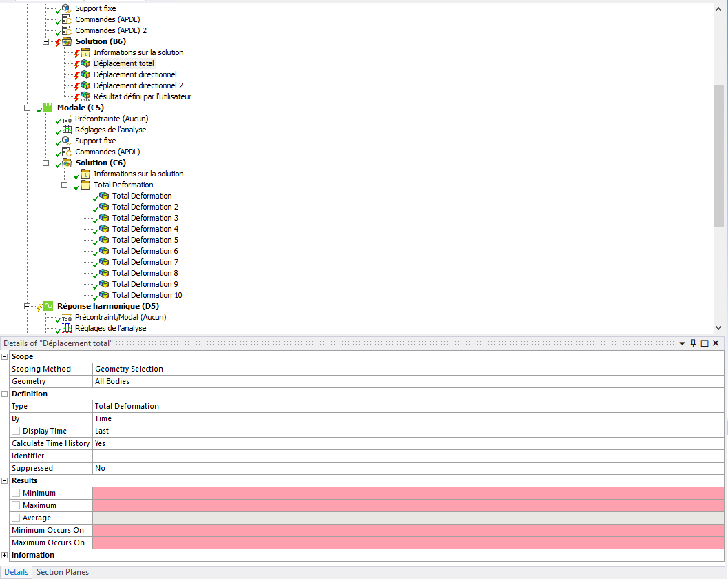Open the Details panel options dropdown arrow
This screenshot has width=728, height=579.
pyautogui.click(x=682, y=343)
